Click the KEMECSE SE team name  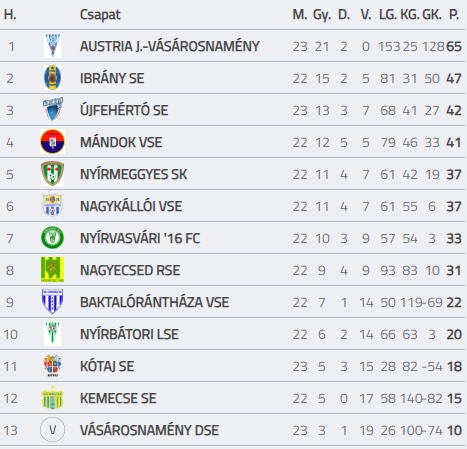pyautogui.click(x=118, y=398)
